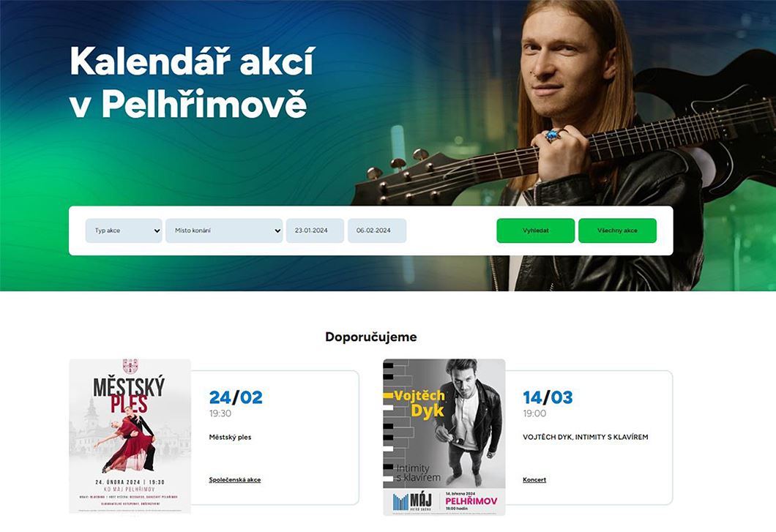Click the 24/02 event date
776x532 pixels.
coord(236,397)
